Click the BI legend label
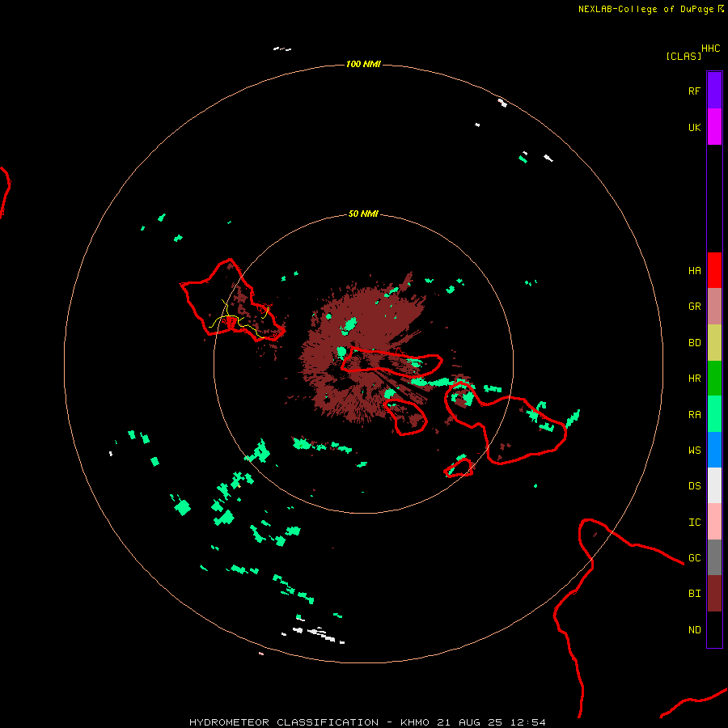Viewport: 728px width, 728px height. (x=694, y=594)
